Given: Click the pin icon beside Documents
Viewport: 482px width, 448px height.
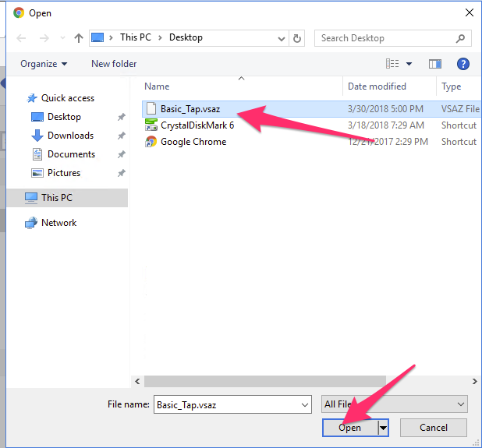Looking at the screenshot, I should point(122,154).
